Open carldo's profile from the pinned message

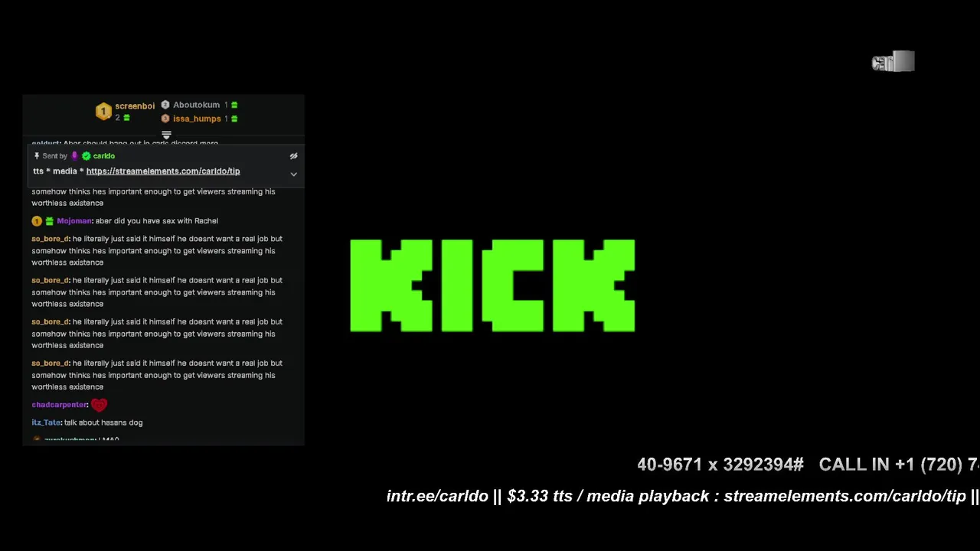pos(103,156)
